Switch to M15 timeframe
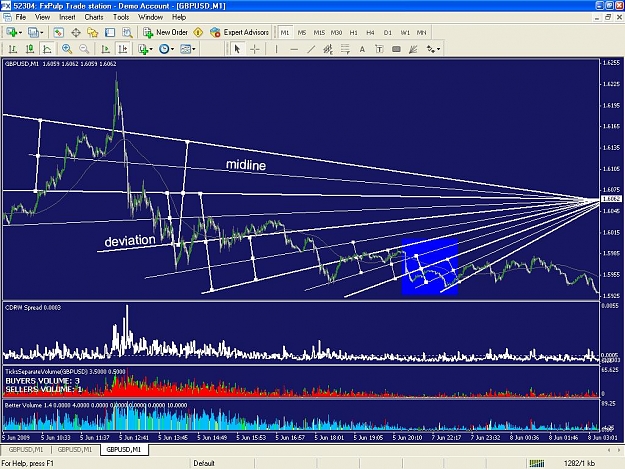The height and width of the screenshot is (469, 625). [x=319, y=33]
